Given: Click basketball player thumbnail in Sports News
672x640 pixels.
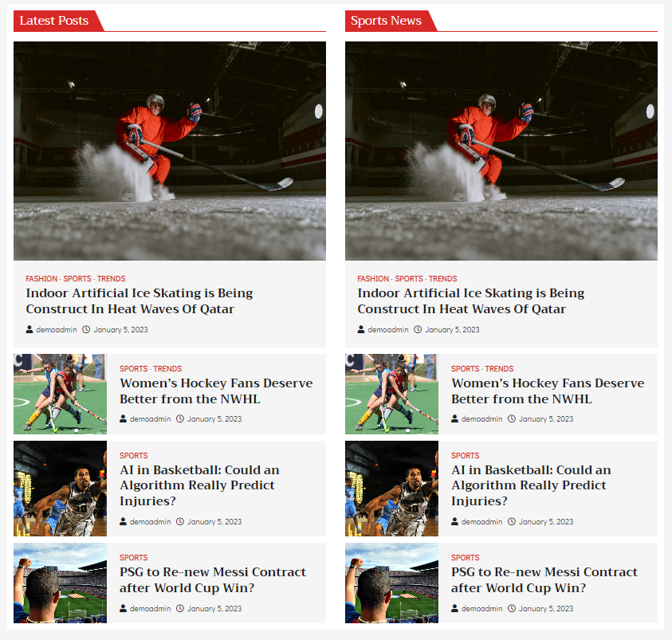Looking at the screenshot, I should click(391, 489).
